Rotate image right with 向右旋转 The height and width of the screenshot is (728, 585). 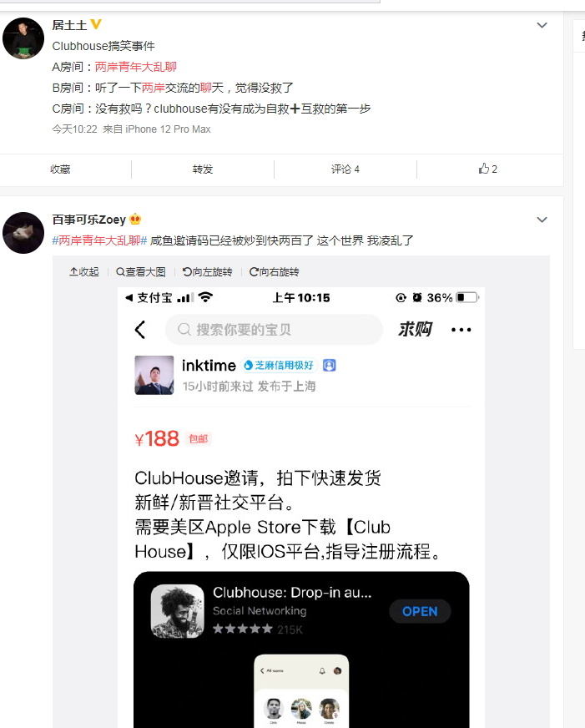point(275,272)
